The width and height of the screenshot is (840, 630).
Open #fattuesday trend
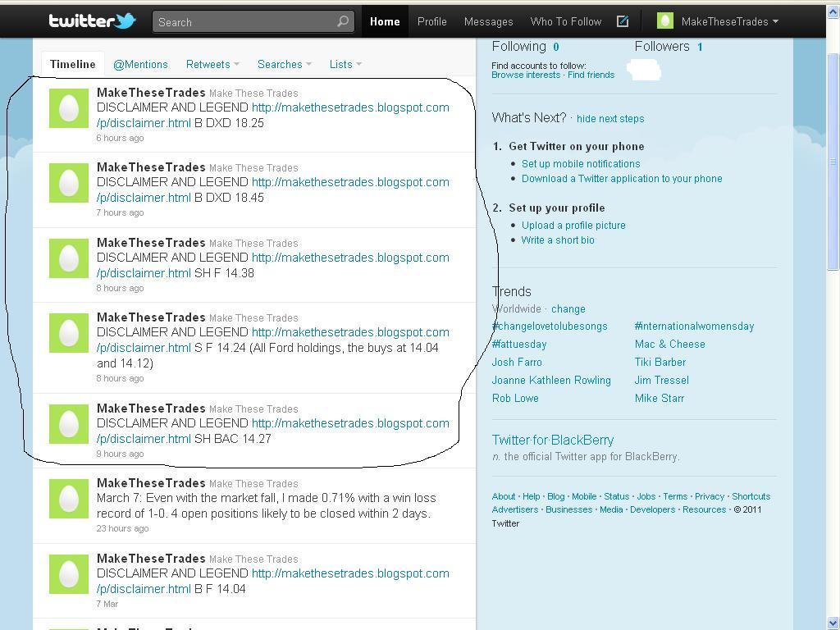coord(519,345)
